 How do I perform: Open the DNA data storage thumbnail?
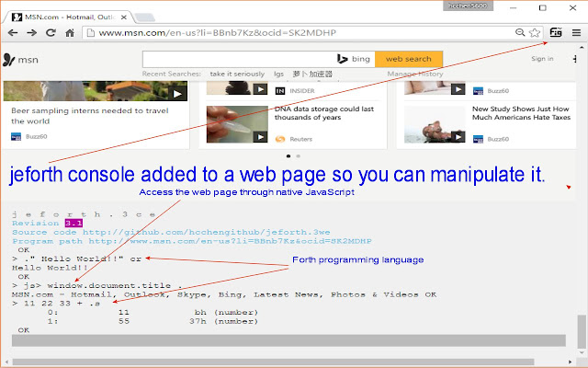(237, 124)
